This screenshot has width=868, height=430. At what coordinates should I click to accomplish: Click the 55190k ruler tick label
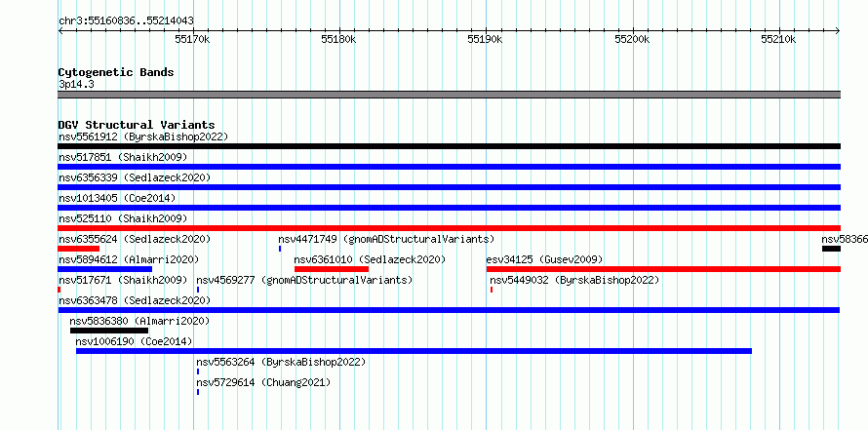point(486,39)
